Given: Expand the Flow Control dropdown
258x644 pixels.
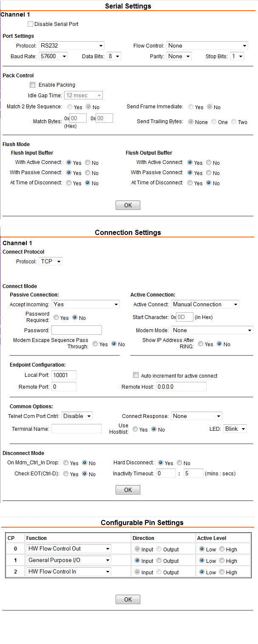Looking at the screenshot, I should [207, 46].
